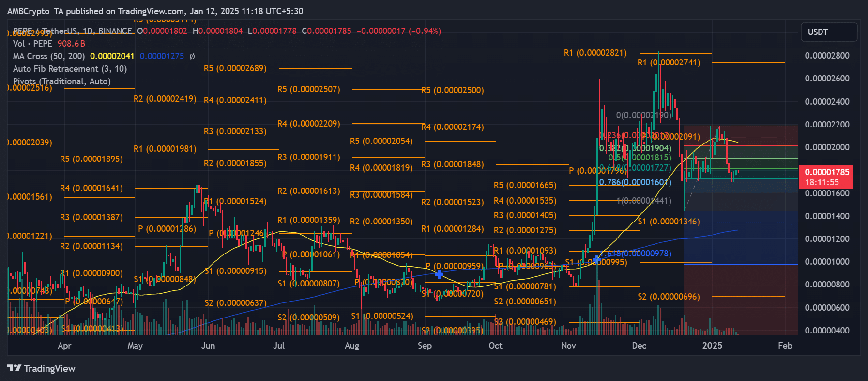This screenshot has width=868, height=381.
Task: Click the AMBCrypto_TA published header text
Action: [155, 11]
